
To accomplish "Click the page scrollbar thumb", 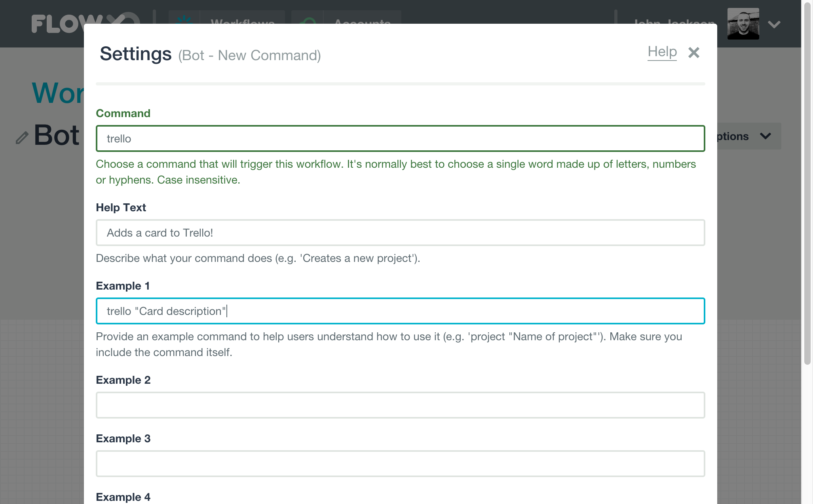I will coord(807,182).
